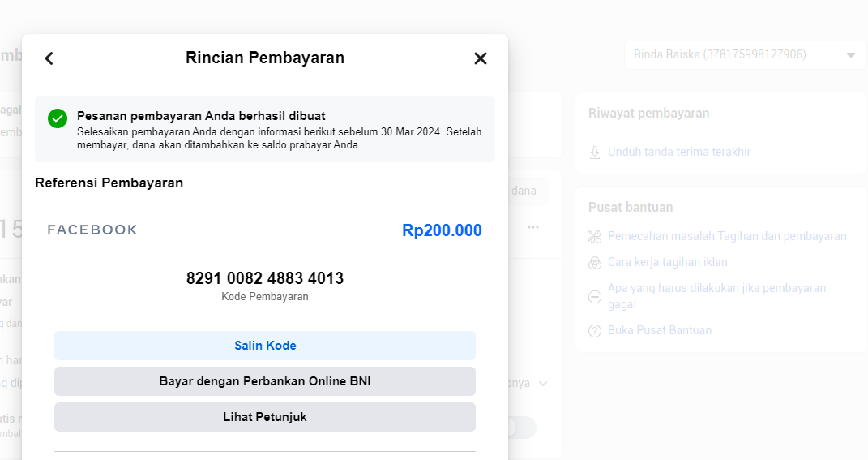This screenshot has height=460, width=868.
Task: Open Lihat Petunjuk instructions
Action: click(x=265, y=417)
